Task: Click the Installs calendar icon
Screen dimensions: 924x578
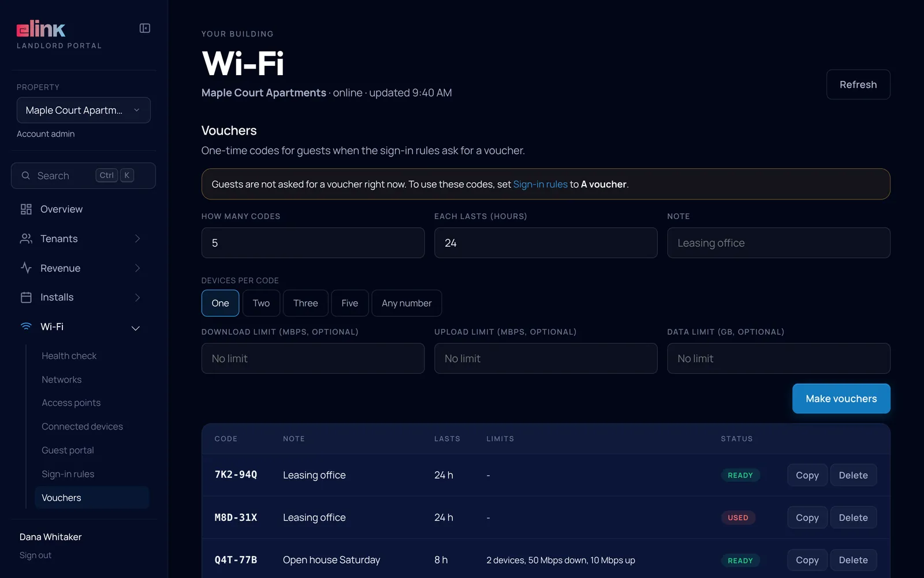Action: [26, 298]
